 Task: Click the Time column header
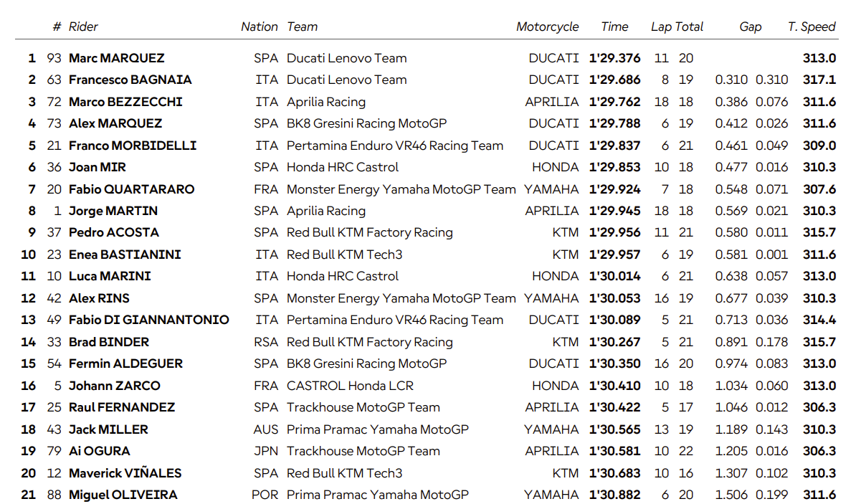[x=614, y=27]
